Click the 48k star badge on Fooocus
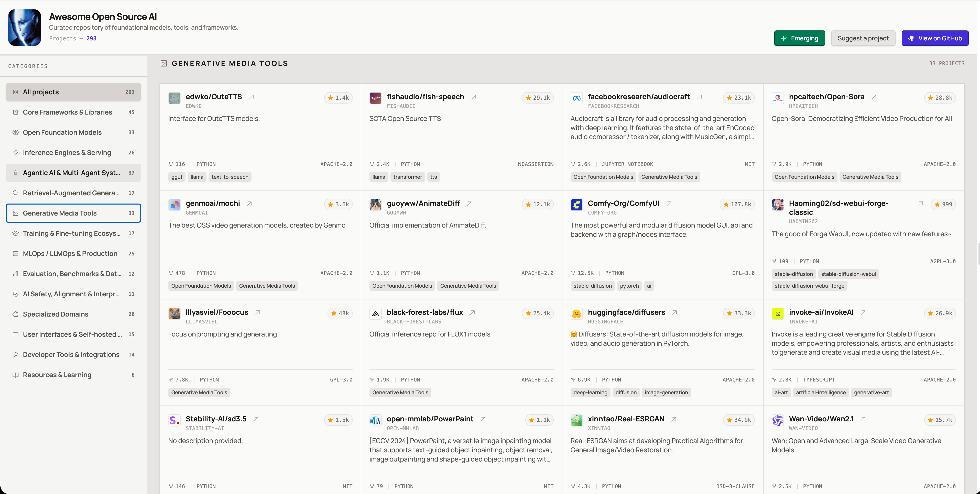 coord(340,313)
